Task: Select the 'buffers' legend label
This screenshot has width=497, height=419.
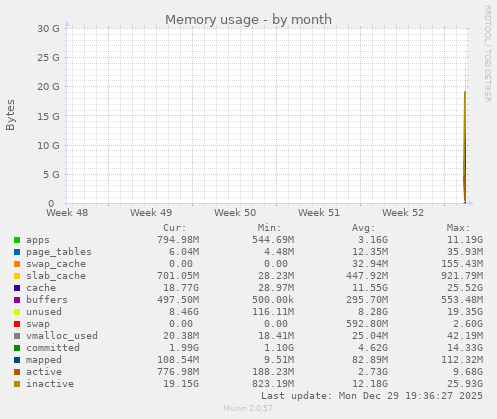Action: [47, 300]
